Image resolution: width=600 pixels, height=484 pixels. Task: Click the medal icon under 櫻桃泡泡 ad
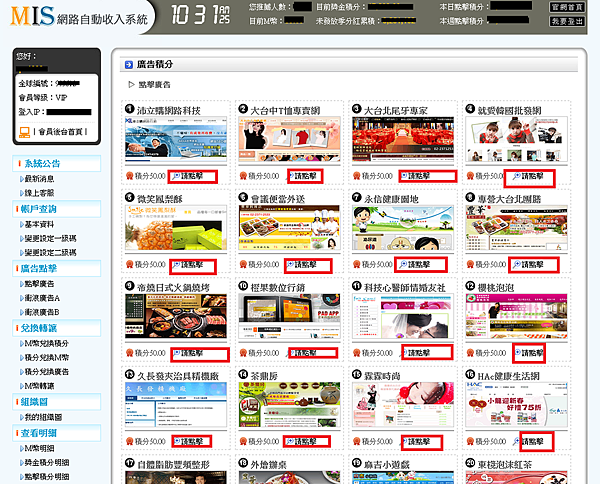[470, 352]
